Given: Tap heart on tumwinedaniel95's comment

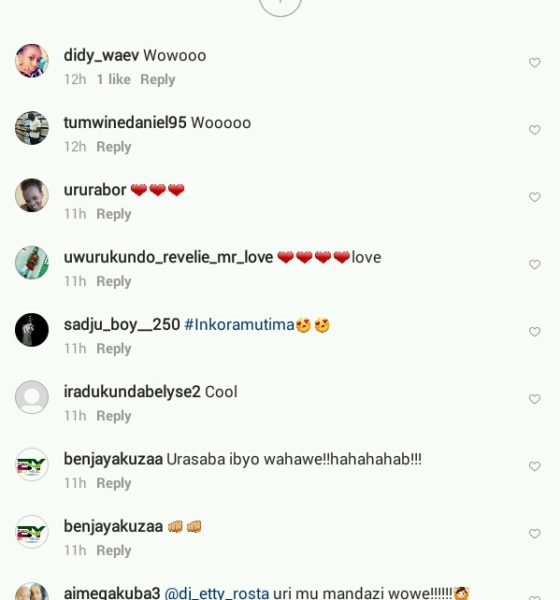Looking at the screenshot, I should [x=534, y=130].
